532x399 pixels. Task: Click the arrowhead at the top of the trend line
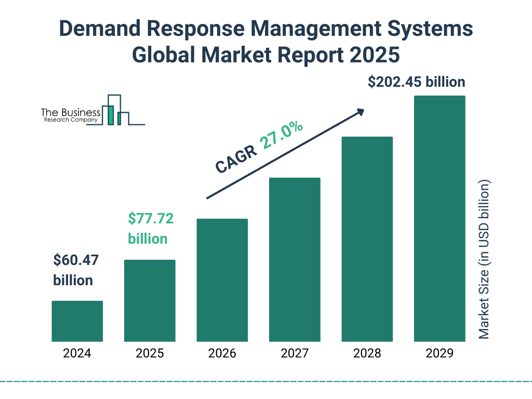(360, 112)
